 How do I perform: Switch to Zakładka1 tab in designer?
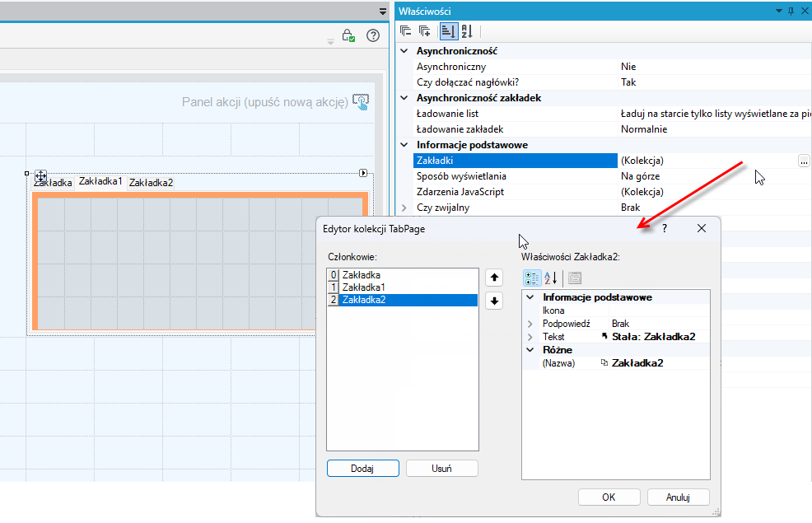(x=100, y=181)
